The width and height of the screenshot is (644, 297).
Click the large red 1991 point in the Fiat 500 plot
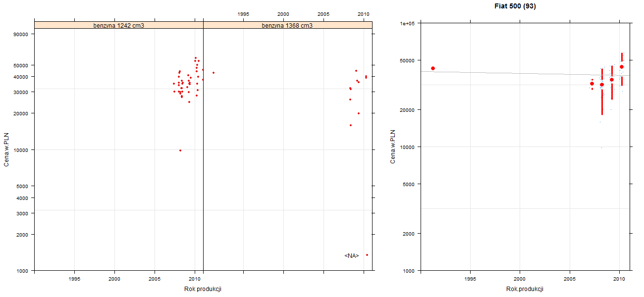pos(433,68)
